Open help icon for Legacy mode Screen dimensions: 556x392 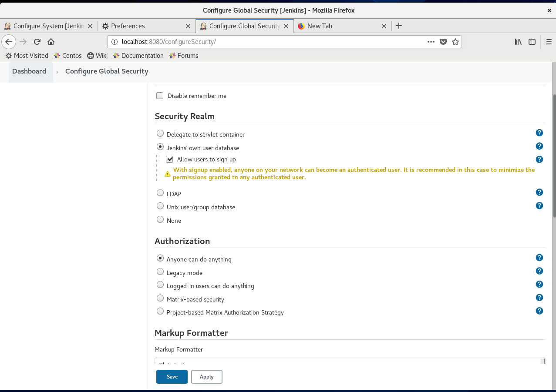pyautogui.click(x=539, y=271)
